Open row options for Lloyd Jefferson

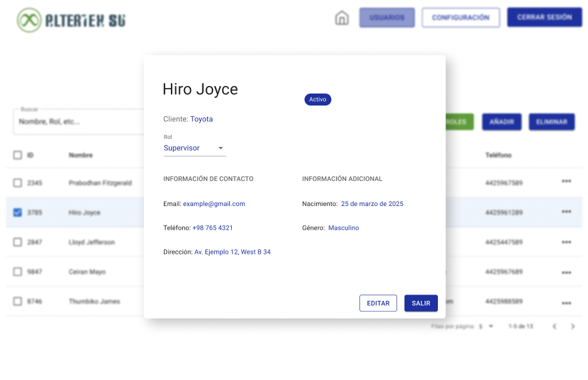click(566, 242)
